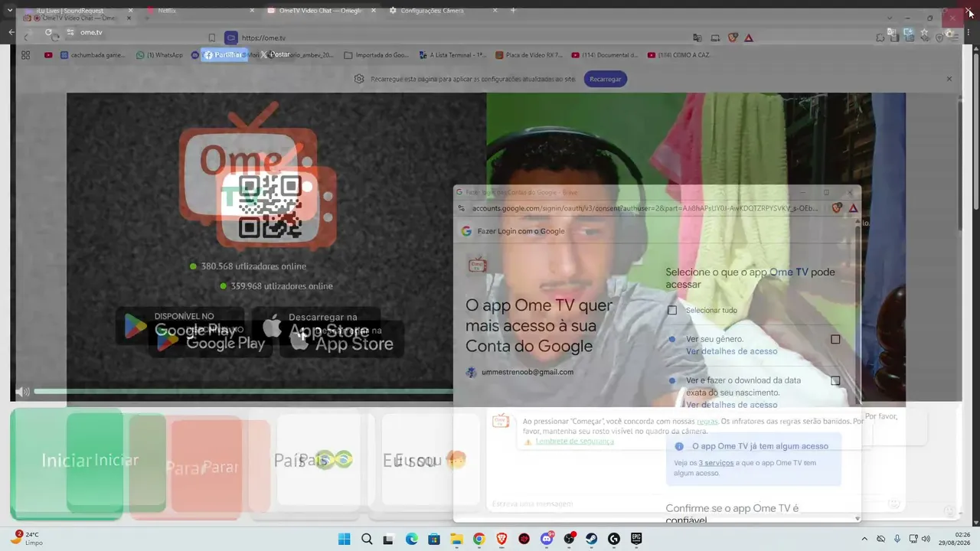Click the Brave Shields icon in the main address bar
Image resolution: width=980 pixels, height=551 pixels.
pyautogui.click(x=733, y=37)
